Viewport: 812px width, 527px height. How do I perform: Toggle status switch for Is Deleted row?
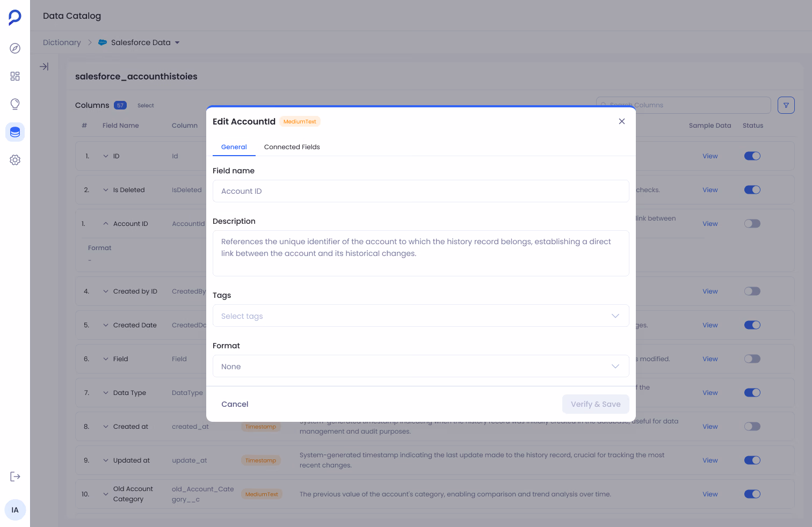point(752,190)
